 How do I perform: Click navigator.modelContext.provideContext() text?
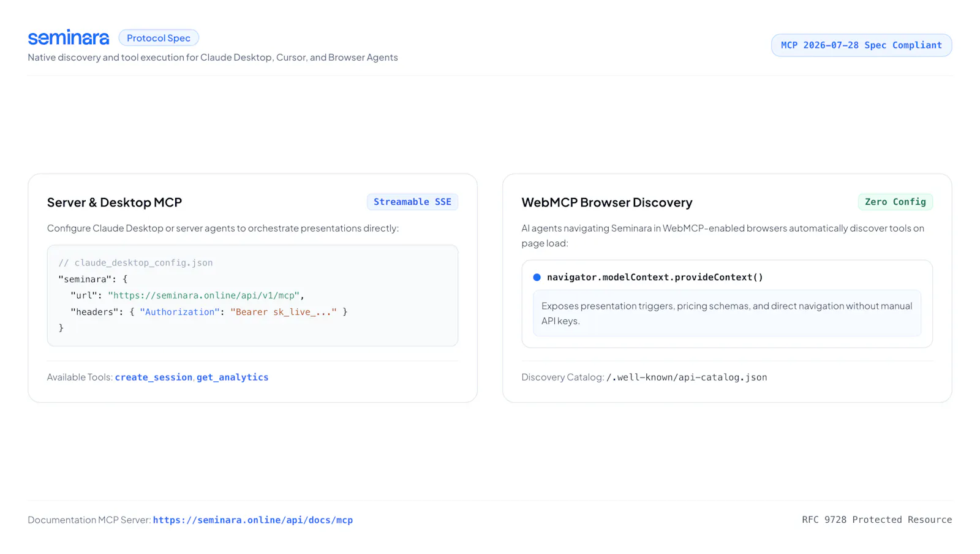pos(655,277)
